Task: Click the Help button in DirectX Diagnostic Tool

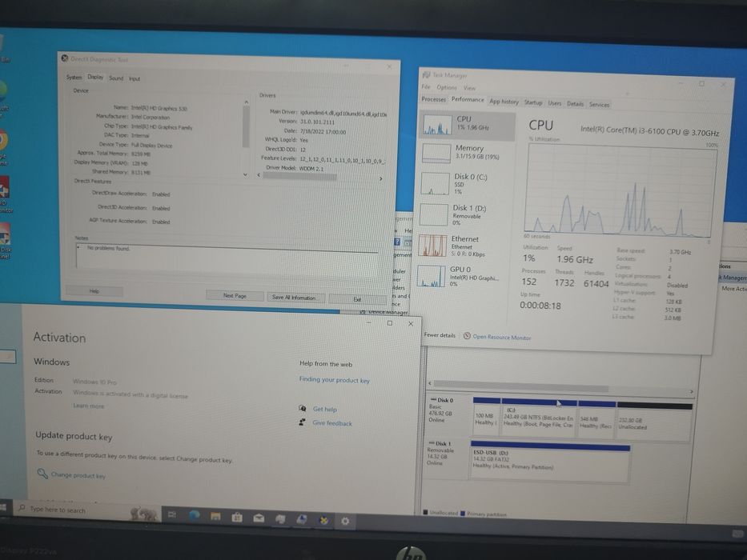Action: tap(94, 291)
